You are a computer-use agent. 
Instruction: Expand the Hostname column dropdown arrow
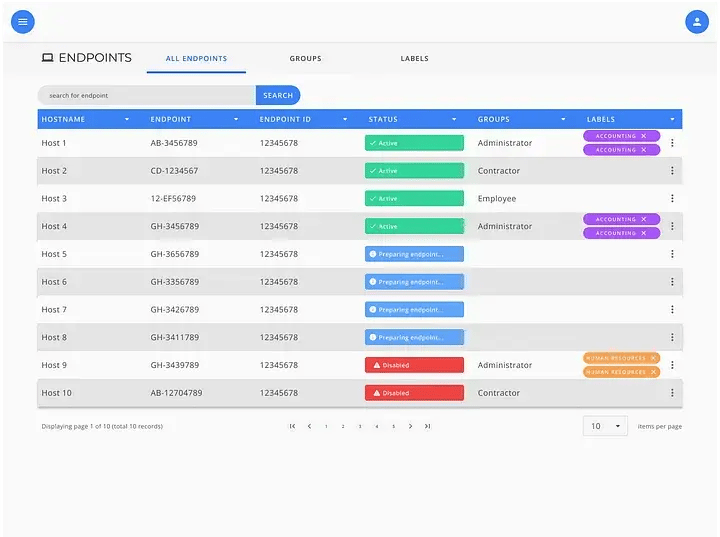[127, 120]
